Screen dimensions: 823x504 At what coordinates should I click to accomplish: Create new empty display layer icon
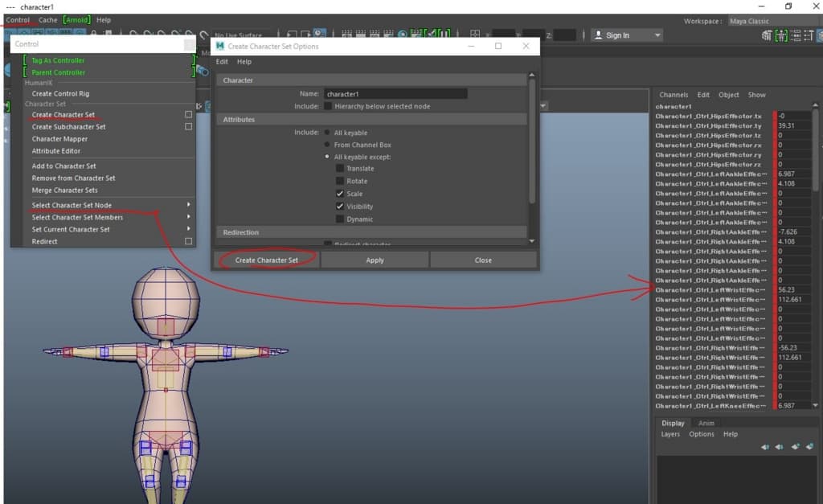click(795, 447)
